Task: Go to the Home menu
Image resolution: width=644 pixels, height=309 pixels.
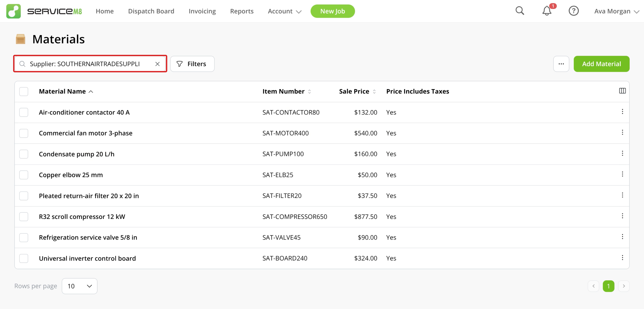Action: [105, 11]
